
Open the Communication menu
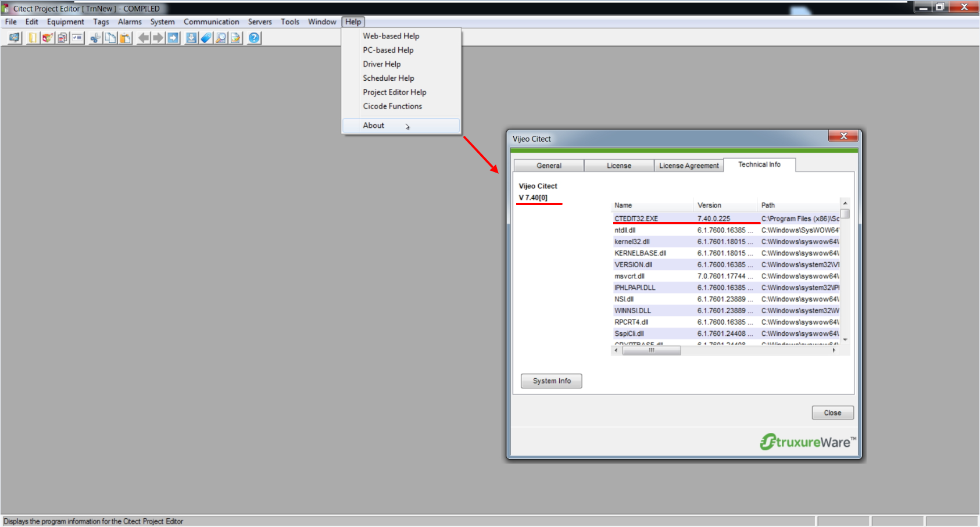(212, 21)
